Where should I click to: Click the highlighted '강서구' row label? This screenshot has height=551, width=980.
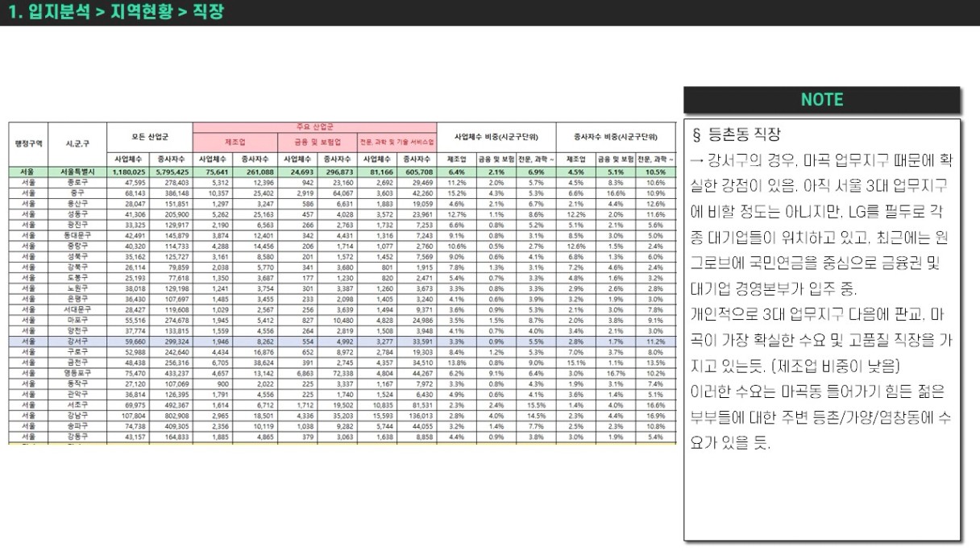78,341
